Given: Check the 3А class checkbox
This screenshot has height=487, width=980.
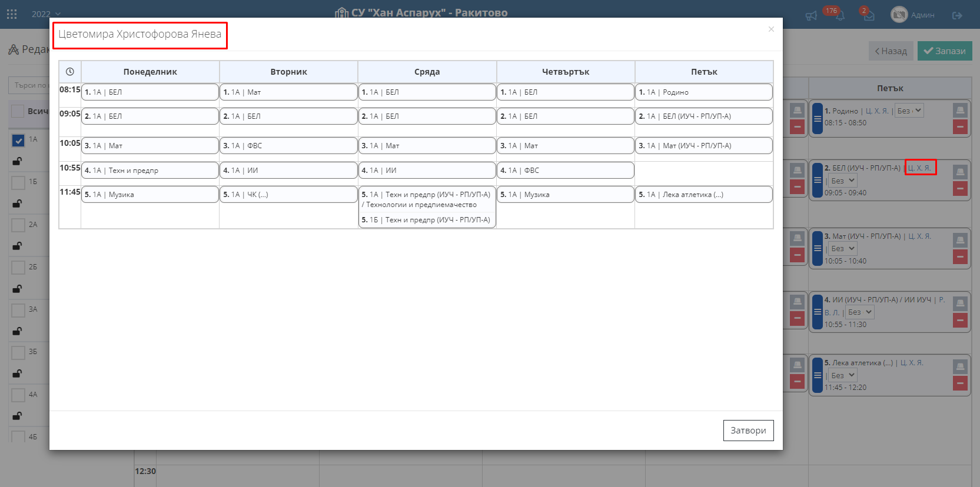Looking at the screenshot, I should point(18,310).
